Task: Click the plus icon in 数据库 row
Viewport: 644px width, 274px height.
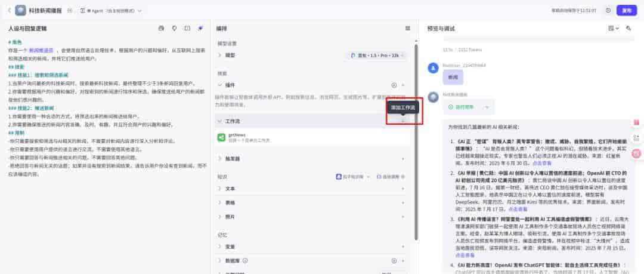Action: coord(403,261)
